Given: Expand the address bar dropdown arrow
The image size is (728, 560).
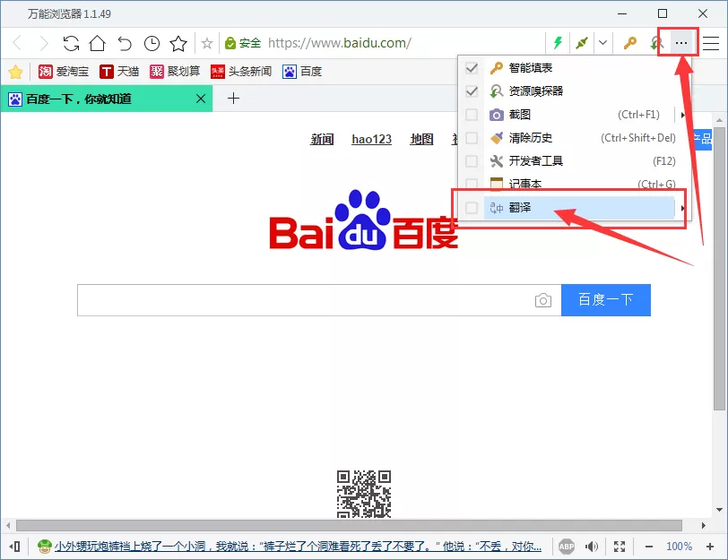Looking at the screenshot, I should (602, 43).
